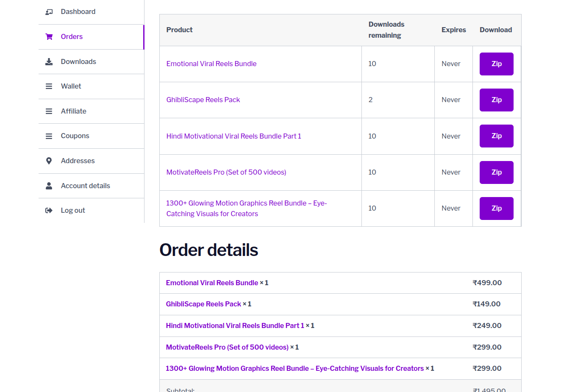Click the Affiliate menu icon
This screenshot has width=564, height=392.
point(49,111)
